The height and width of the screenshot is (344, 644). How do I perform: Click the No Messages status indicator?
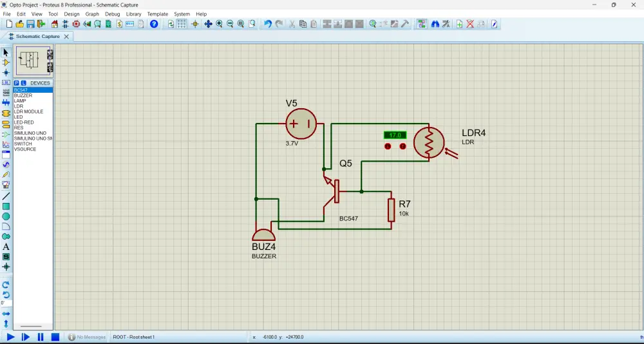[87, 337]
